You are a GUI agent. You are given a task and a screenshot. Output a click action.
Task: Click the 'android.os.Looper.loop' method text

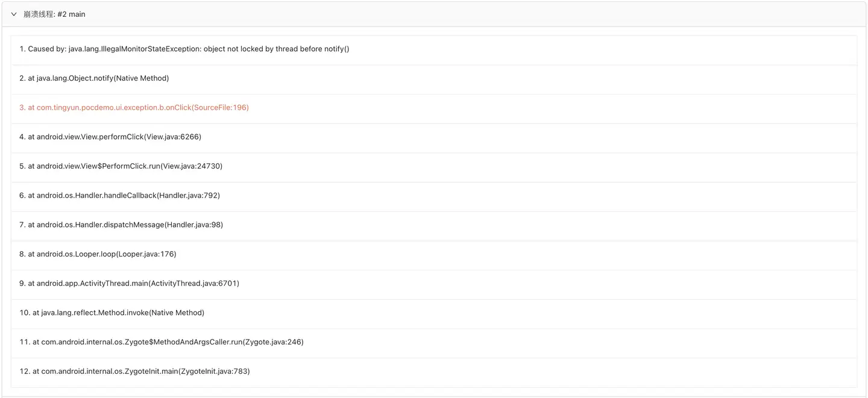[75, 254]
